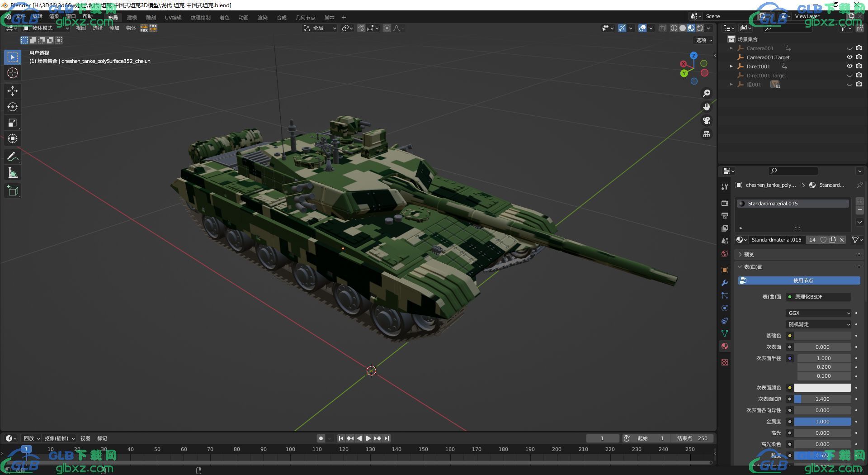Toggle camera view with camera icon
The width and height of the screenshot is (868, 475).
(707, 120)
